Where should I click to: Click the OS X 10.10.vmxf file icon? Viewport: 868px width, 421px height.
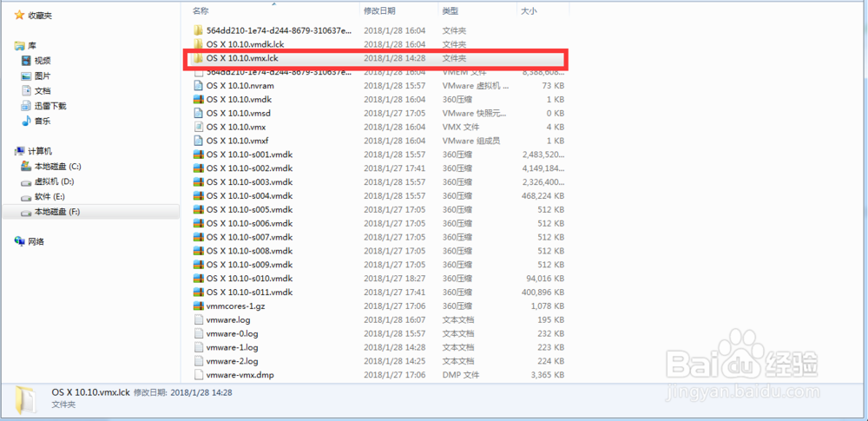(x=198, y=141)
